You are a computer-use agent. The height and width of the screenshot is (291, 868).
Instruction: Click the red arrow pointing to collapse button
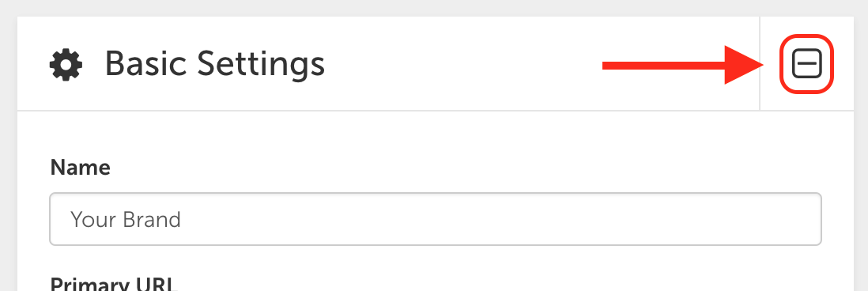[x=684, y=66]
